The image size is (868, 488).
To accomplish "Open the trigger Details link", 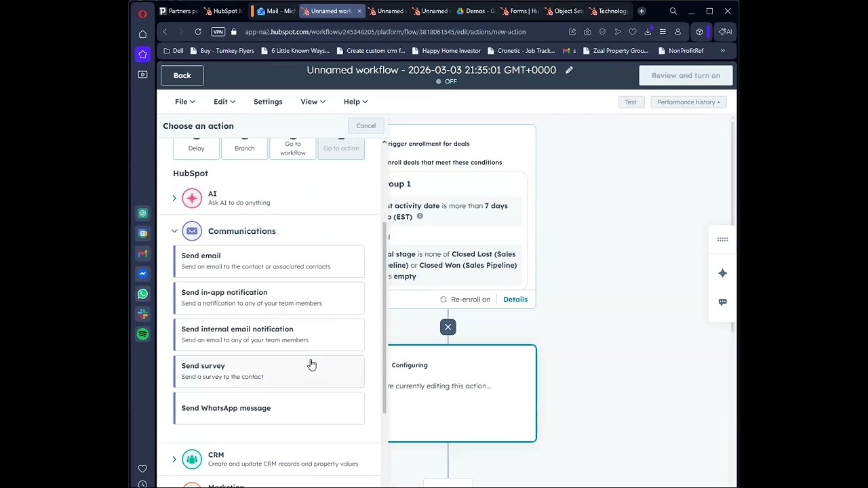I will click(x=515, y=299).
